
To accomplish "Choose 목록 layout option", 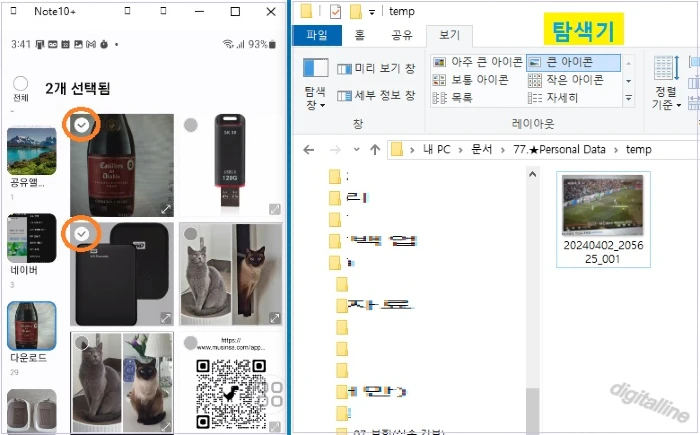I will click(453, 97).
